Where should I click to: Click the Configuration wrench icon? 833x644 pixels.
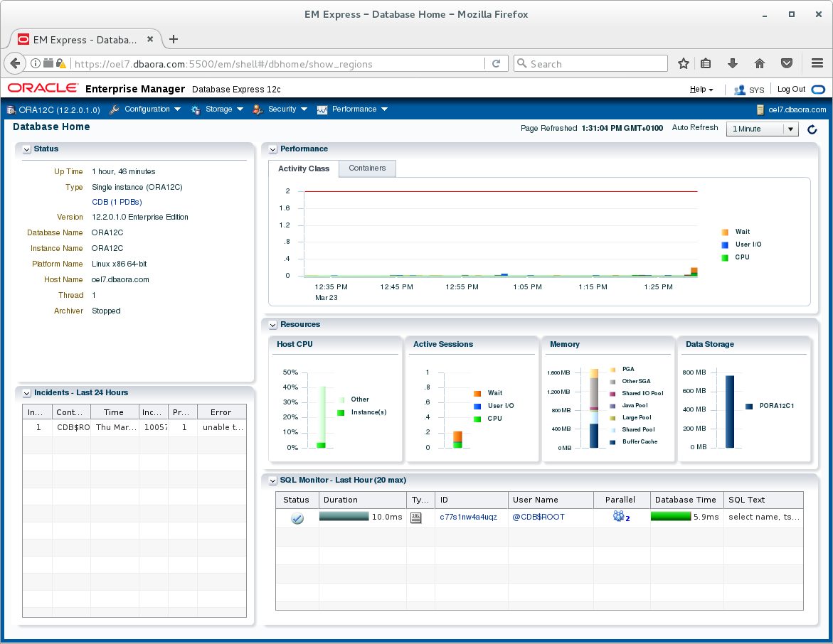pos(115,109)
